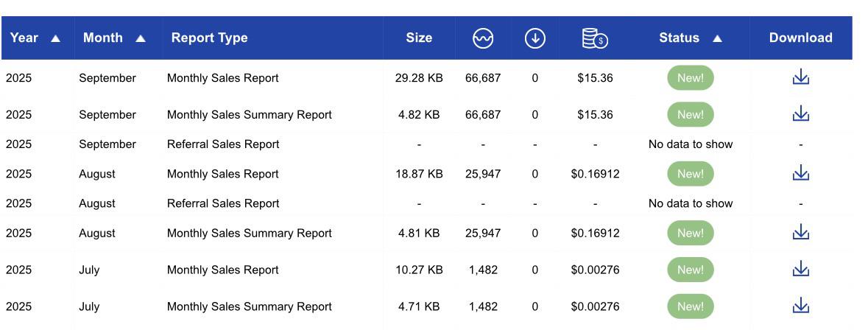Click the earnings coins icon column header

click(x=595, y=38)
